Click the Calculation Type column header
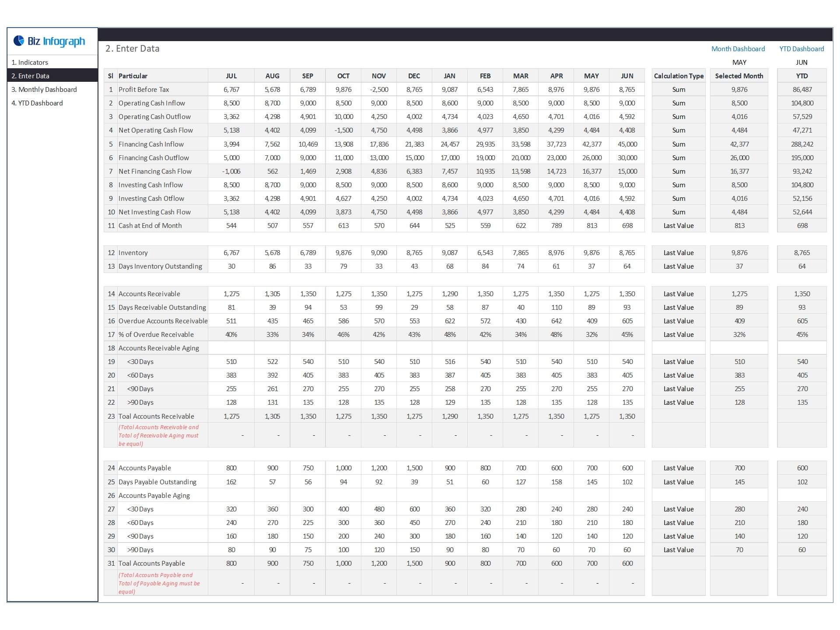The height and width of the screenshot is (630, 840). (x=678, y=76)
